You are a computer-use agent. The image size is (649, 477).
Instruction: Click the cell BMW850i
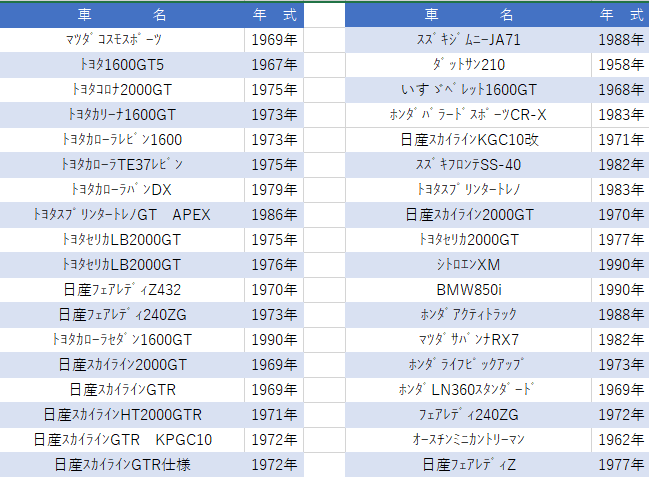point(468,290)
